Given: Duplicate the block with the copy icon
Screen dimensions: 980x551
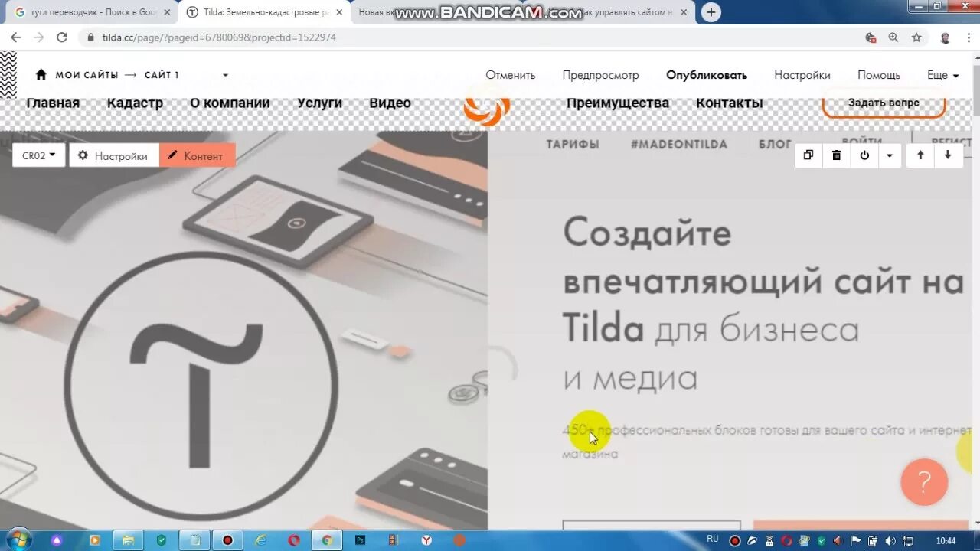Looking at the screenshot, I should 808,155.
